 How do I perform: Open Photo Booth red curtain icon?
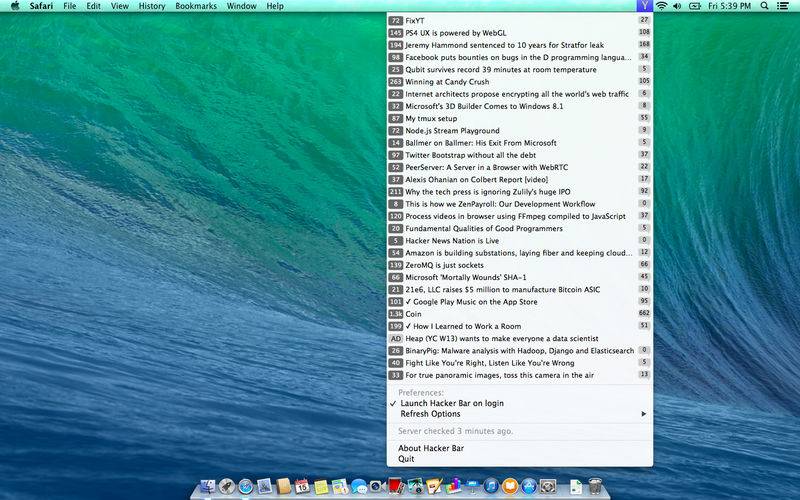396,486
